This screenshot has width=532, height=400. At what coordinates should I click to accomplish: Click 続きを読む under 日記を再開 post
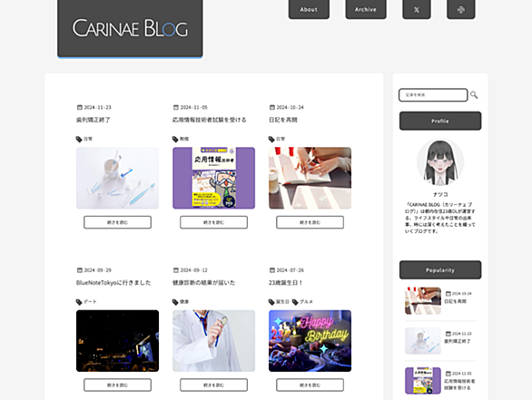310,222
